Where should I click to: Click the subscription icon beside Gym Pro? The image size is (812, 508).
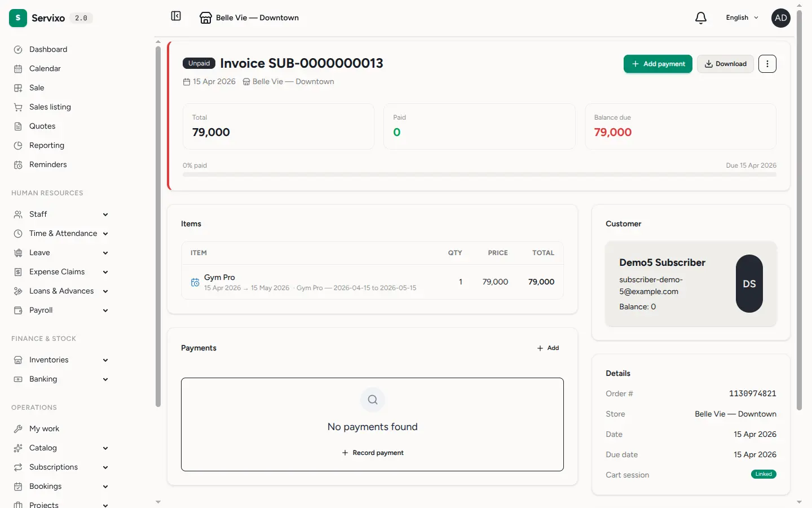pos(195,282)
